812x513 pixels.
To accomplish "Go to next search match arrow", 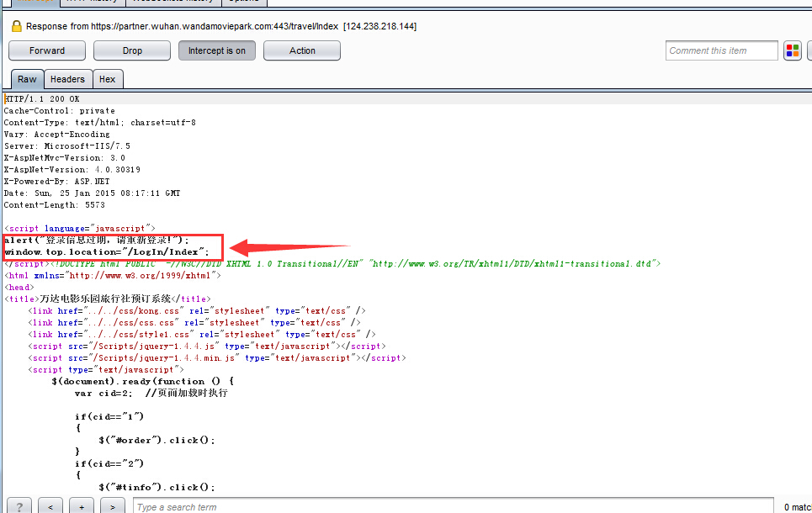I will click(113, 507).
